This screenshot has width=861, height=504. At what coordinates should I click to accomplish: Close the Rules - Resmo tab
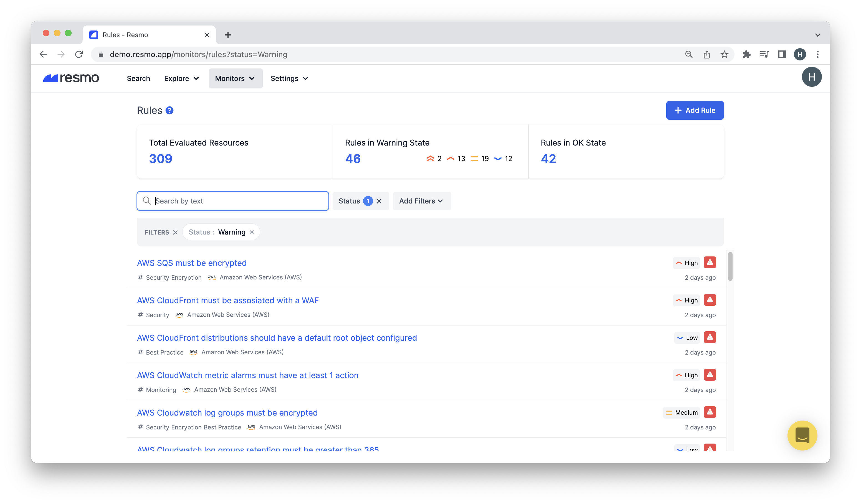(207, 35)
